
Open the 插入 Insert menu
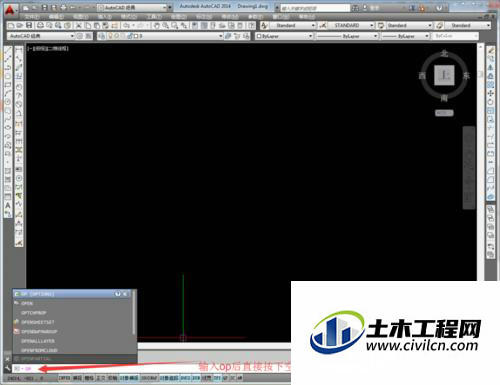pos(105,17)
